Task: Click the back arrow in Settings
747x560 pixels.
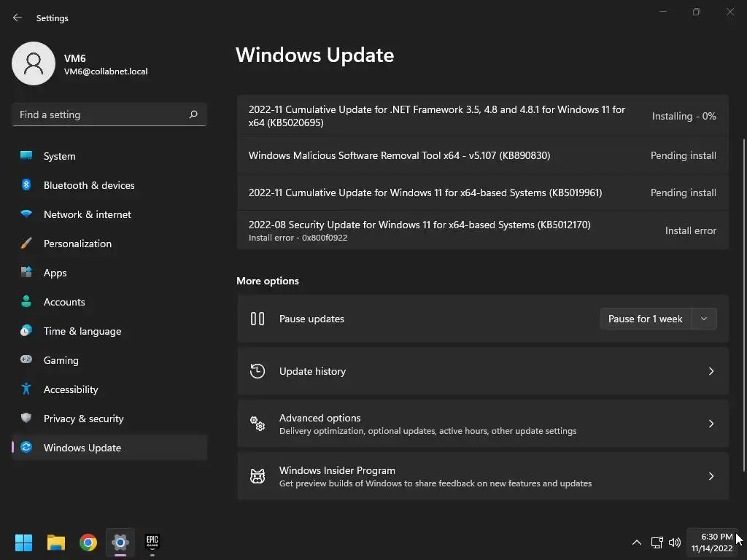Action: [x=18, y=18]
